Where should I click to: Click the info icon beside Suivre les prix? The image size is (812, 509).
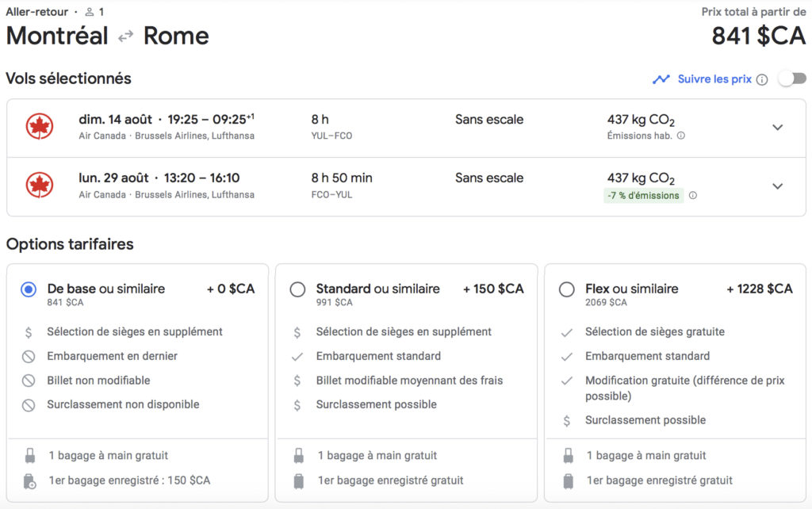[x=762, y=79]
